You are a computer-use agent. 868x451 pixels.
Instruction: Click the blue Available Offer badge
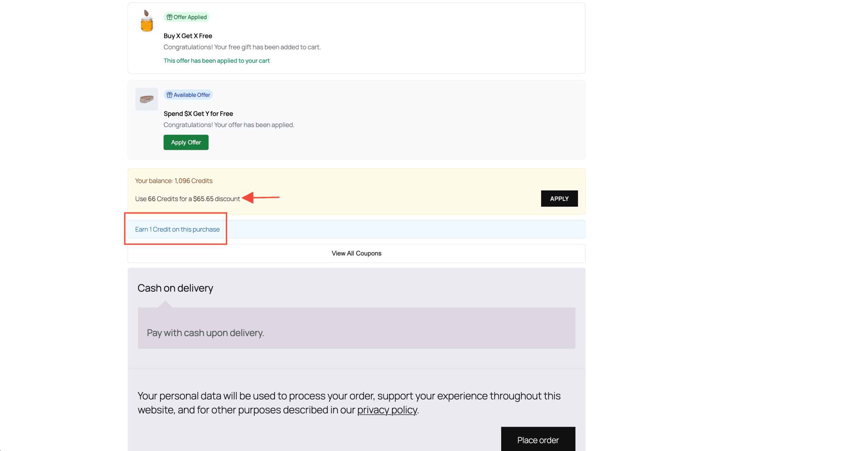[x=188, y=95]
